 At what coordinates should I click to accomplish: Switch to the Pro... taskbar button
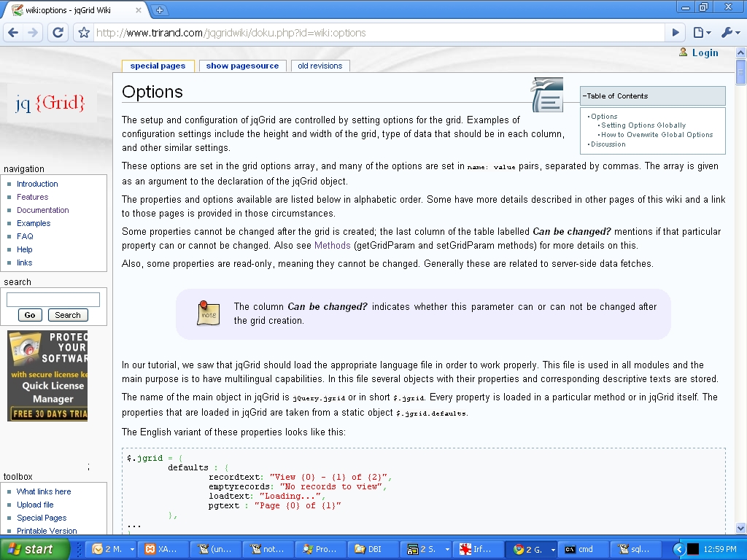320,549
